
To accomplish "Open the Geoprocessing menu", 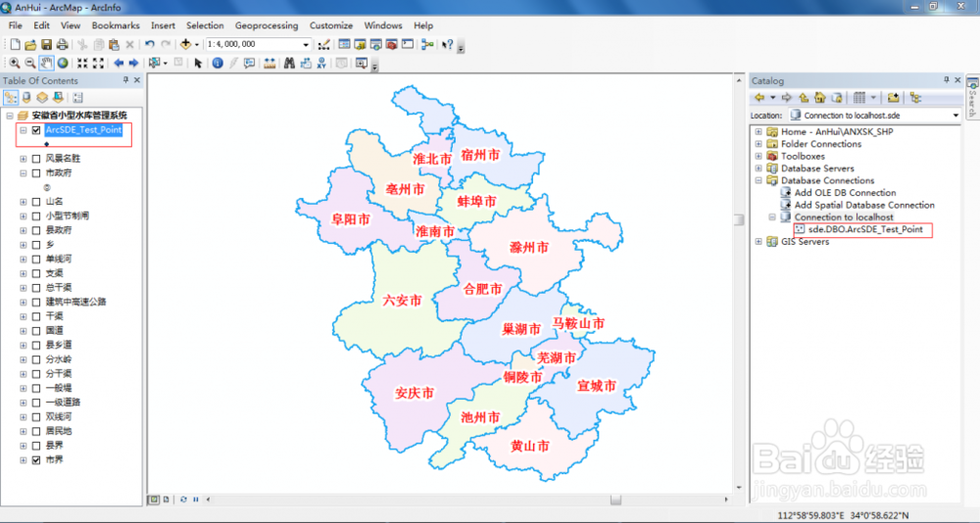I will coord(267,25).
